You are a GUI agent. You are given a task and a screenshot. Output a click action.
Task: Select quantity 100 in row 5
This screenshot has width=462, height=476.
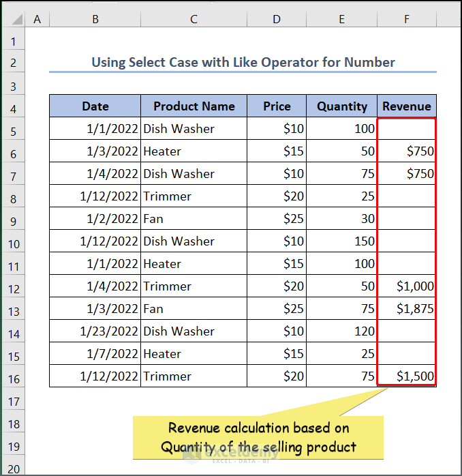[342, 129]
